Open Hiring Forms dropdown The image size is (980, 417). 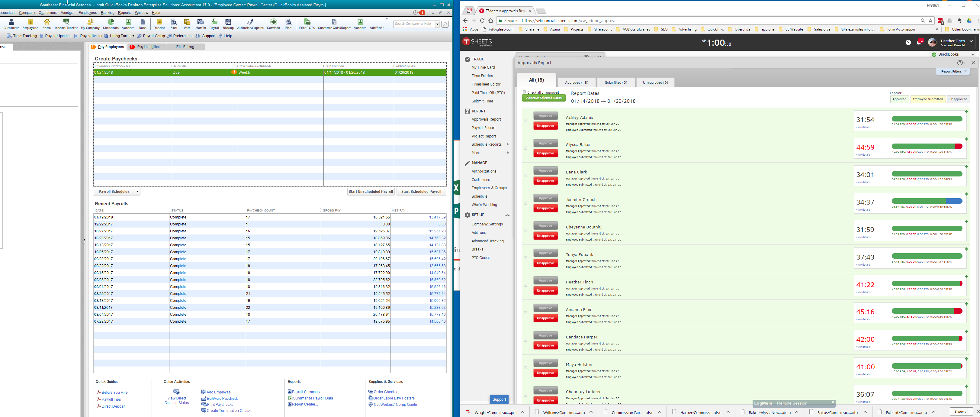coord(120,36)
